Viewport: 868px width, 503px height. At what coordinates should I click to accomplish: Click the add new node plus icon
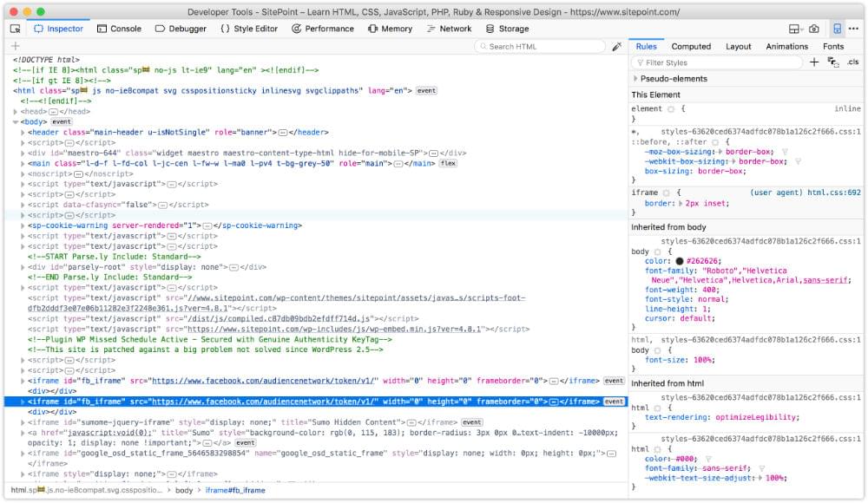point(15,46)
